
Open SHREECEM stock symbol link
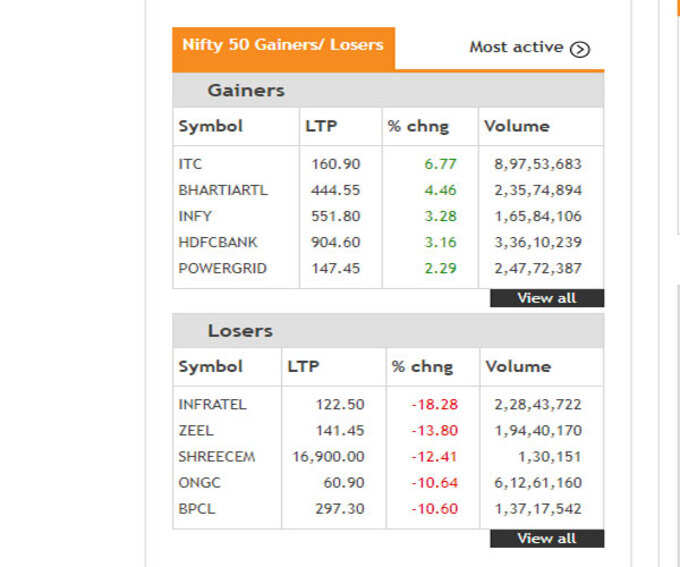click(217, 456)
